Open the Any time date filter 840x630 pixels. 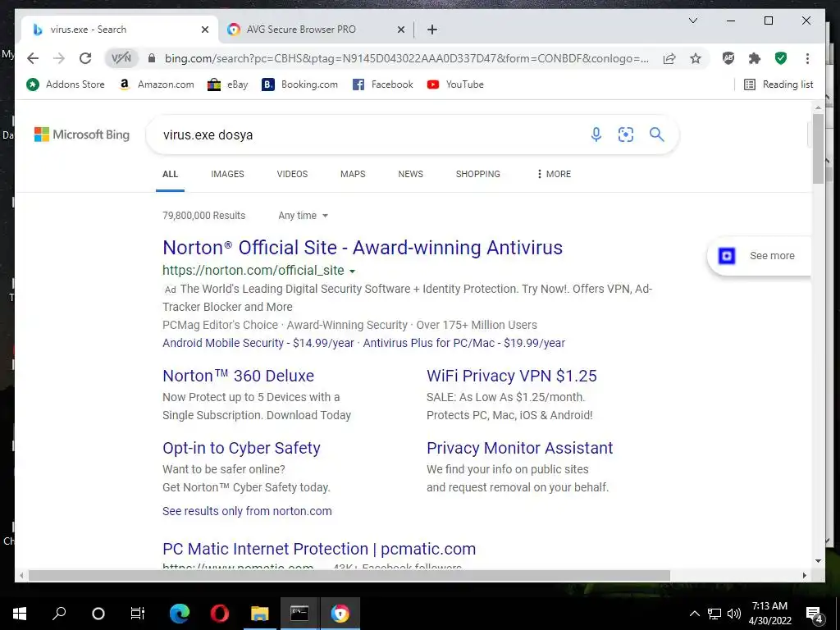(303, 216)
